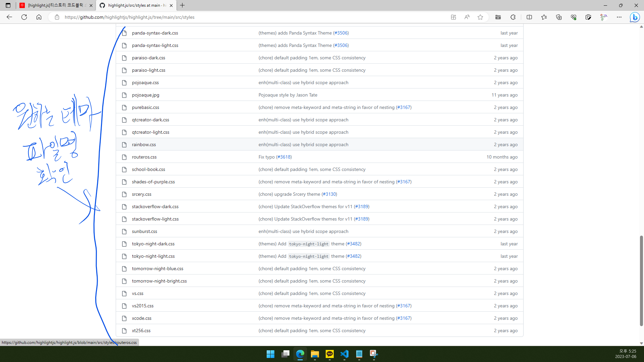
Task: Open vs2015.css file
Action: click(143, 306)
